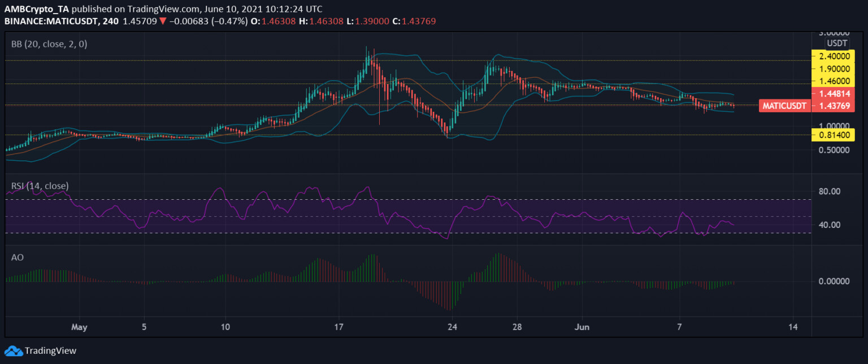Click the 28 date on the time axis

coord(517,327)
